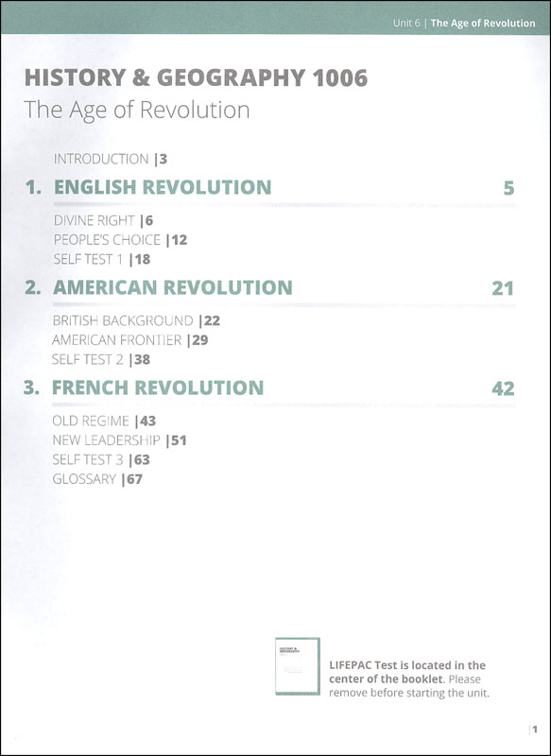Go to New Leadership on page 51

coord(119,440)
